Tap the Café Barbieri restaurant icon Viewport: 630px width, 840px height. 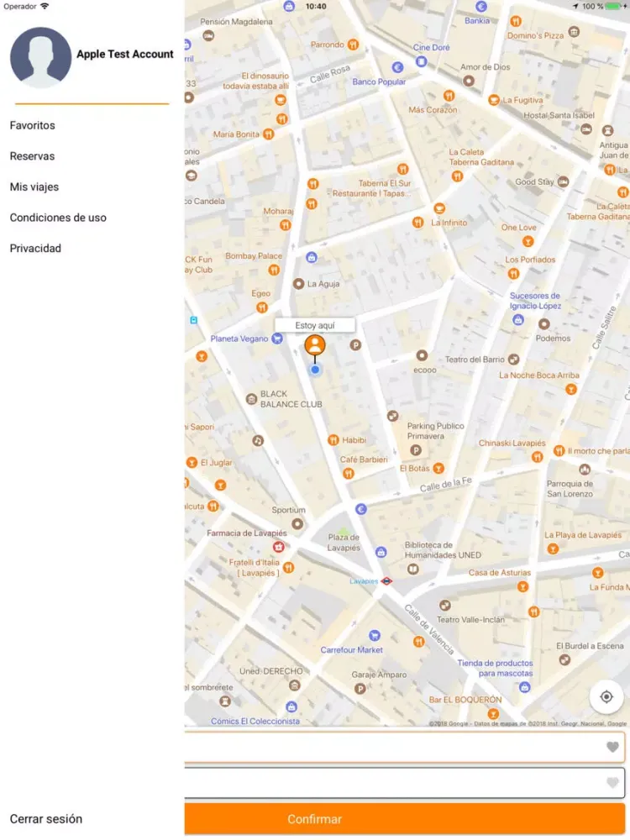(x=349, y=473)
